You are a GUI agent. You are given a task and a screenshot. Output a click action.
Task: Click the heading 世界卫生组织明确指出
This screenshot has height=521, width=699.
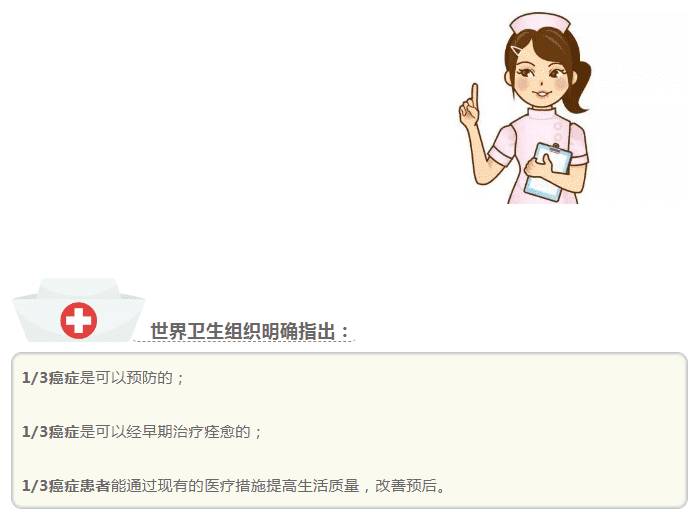point(249,331)
